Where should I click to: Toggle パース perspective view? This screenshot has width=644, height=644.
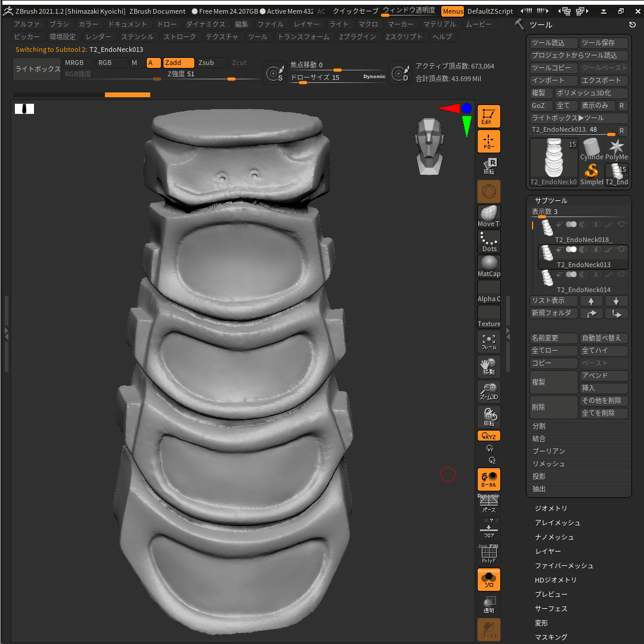point(488,504)
